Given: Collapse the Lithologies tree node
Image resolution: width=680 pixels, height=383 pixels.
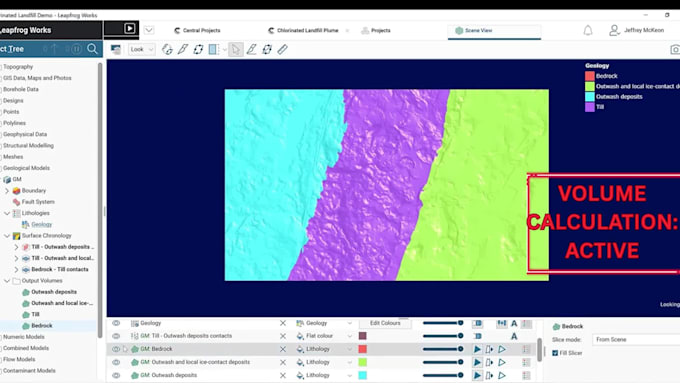Looking at the screenshot, I should click(7, 213).
